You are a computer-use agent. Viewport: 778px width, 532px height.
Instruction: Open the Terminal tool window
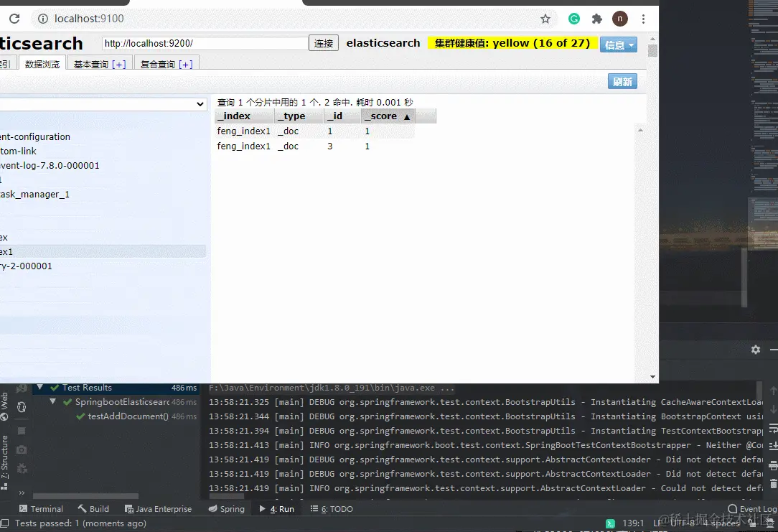[x=41, y=509]
